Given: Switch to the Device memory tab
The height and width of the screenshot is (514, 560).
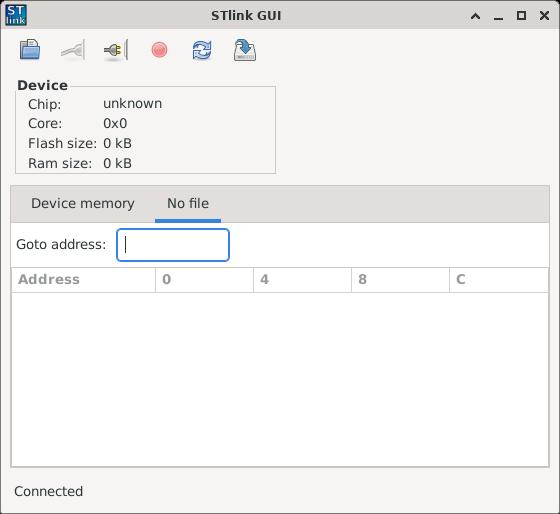Looking at the screenshot, I should 83,204.
